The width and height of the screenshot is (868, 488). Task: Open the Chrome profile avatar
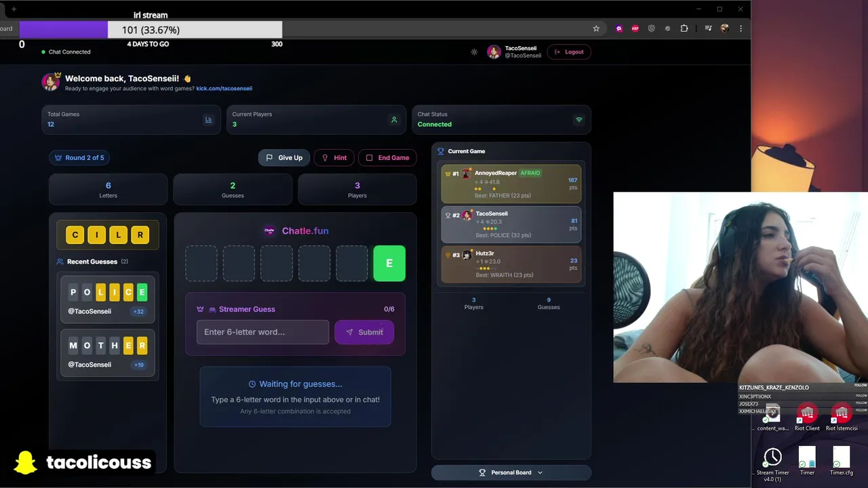724,28
